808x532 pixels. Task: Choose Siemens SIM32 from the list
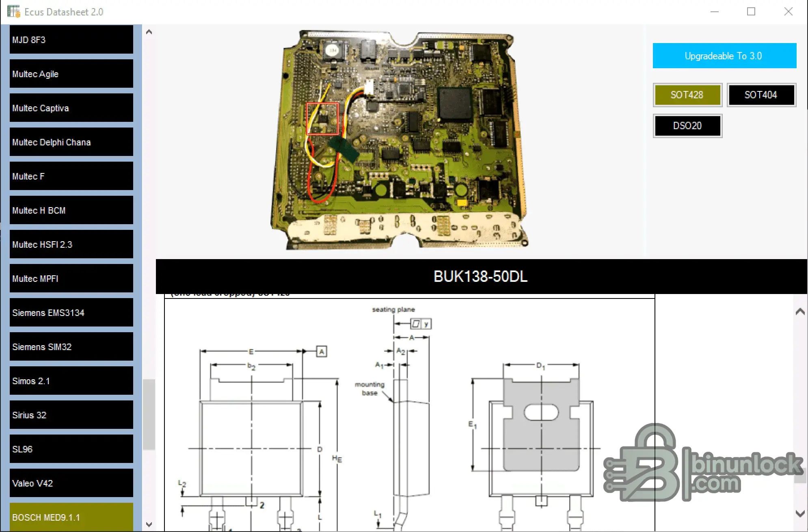[71, 346]
